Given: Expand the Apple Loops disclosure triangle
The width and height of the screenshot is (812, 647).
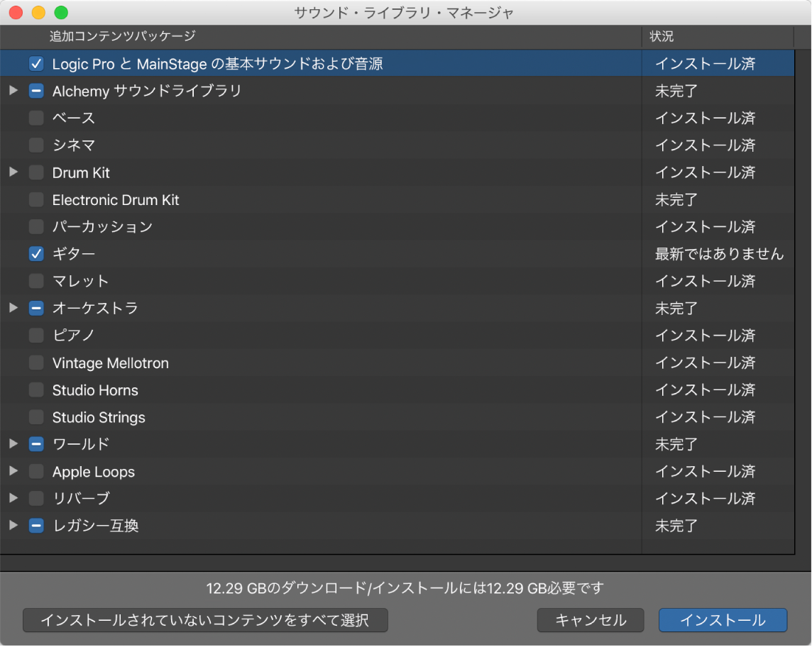Looking at the screenshot, I should click(x=13, y=471).
